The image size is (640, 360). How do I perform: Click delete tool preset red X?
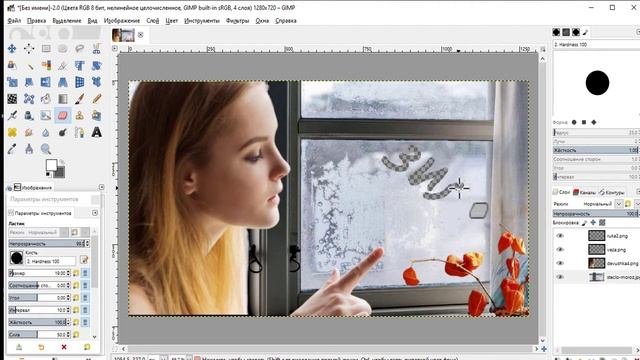[64, 347]
